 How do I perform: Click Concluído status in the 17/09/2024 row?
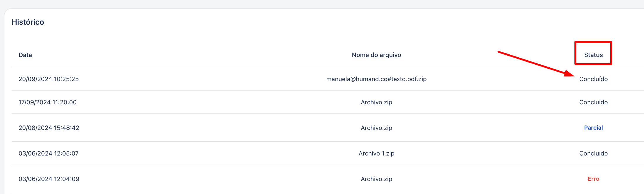(593, 102)
